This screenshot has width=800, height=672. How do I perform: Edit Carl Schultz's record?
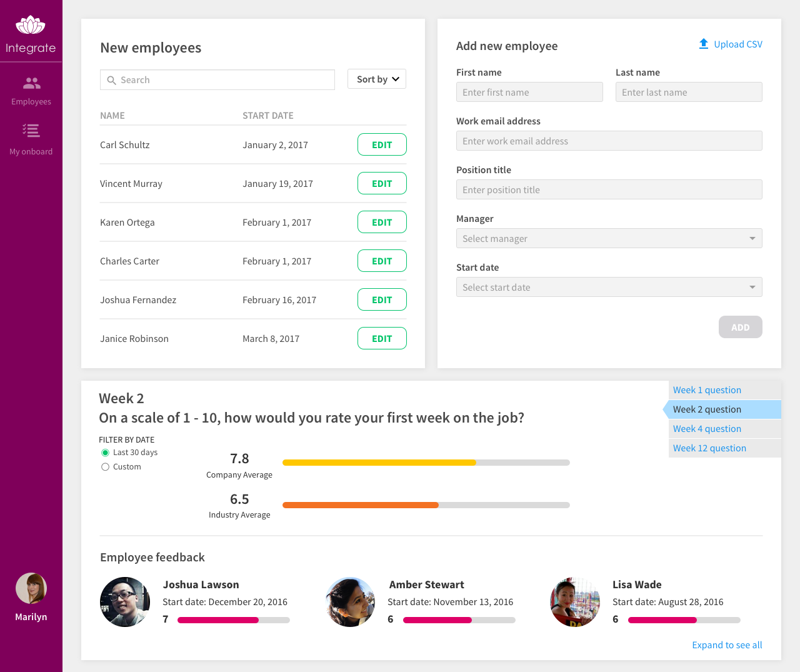(x=382, y=144)
